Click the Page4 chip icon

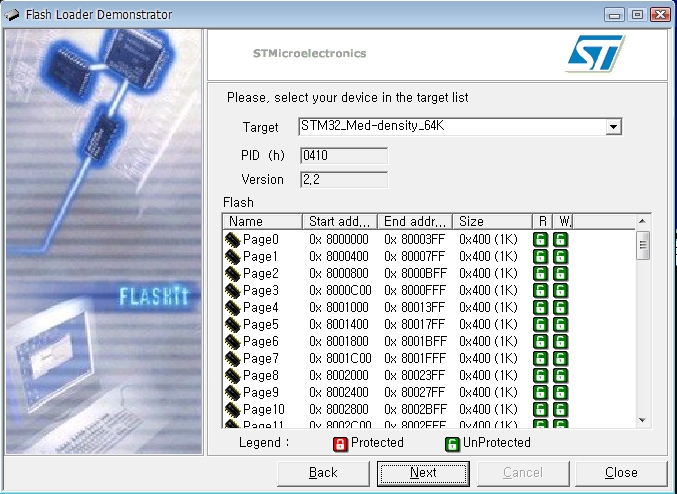[x=232, y=307]
